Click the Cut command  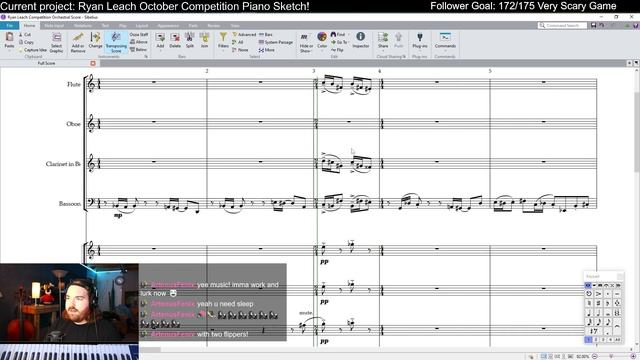25,35
